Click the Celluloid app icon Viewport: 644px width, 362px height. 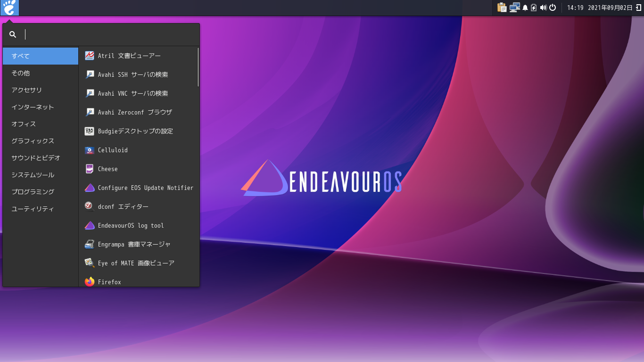[90, 150]
